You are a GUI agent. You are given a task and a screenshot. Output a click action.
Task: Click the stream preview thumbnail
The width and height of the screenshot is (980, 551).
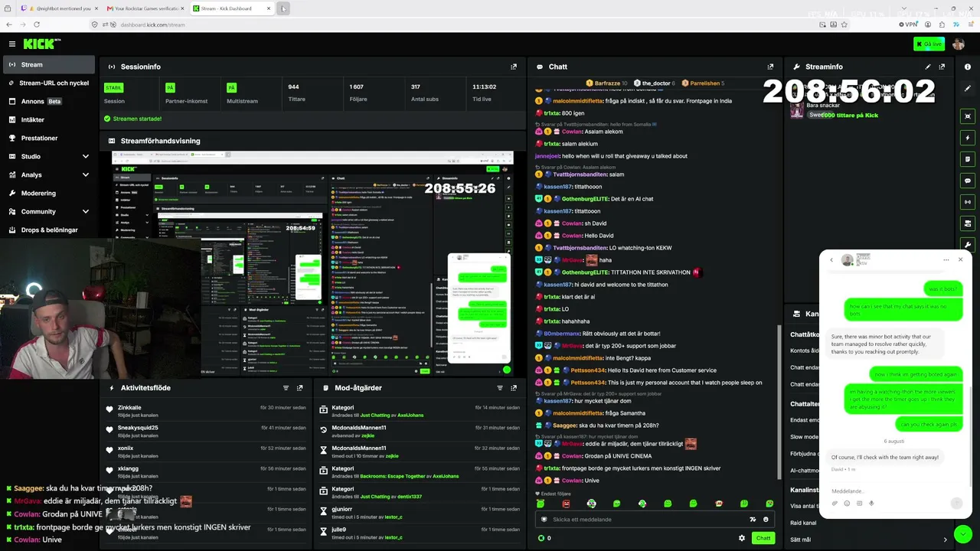pyautogui.click(x=312, y=263)
